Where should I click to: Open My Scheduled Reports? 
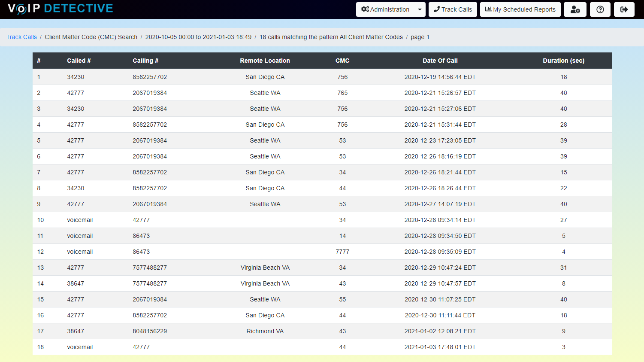point(520,9)
